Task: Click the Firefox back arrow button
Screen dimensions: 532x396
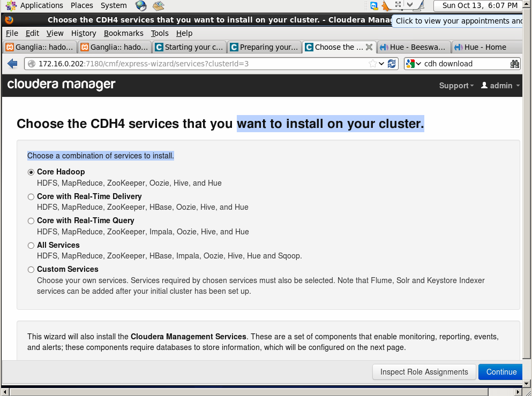Action: [12, 63]
